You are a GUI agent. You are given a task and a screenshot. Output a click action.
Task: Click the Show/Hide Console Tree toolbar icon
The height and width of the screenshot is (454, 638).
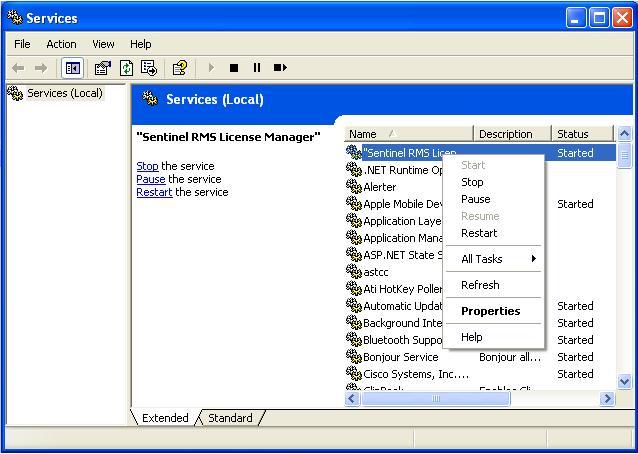(x=72, y=68)
